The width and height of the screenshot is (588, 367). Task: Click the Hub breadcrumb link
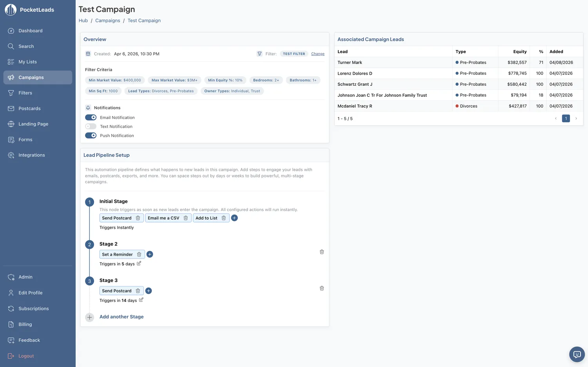83,20
